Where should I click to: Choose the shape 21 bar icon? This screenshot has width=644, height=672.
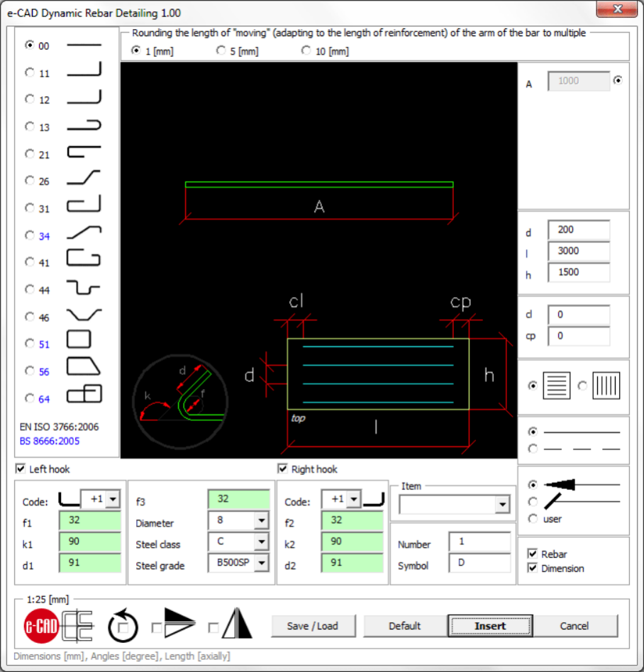pyautogui.click(x=84, y=152)
